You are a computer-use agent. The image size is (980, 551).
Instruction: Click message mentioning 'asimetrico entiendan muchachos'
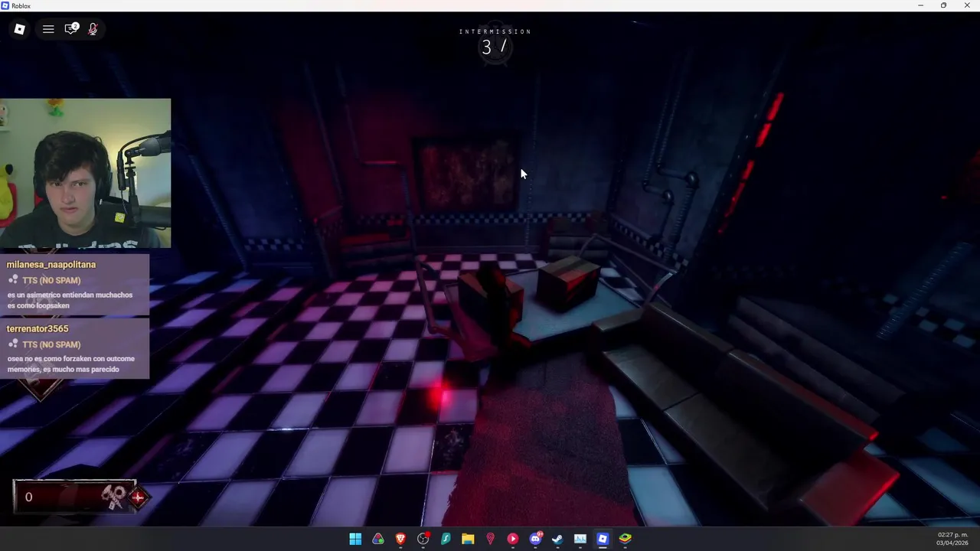point(70,300)
